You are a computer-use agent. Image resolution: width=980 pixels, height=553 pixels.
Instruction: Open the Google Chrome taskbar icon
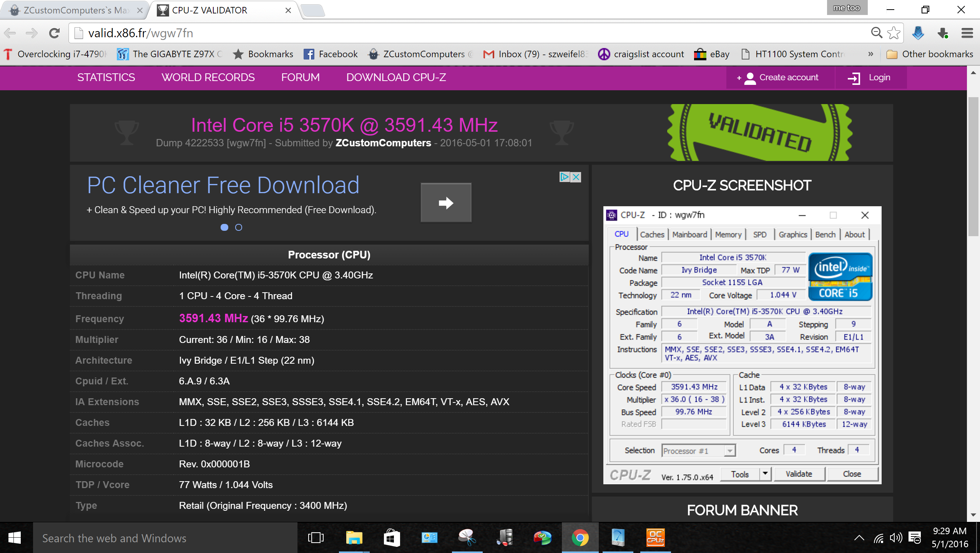pos(580,538)
